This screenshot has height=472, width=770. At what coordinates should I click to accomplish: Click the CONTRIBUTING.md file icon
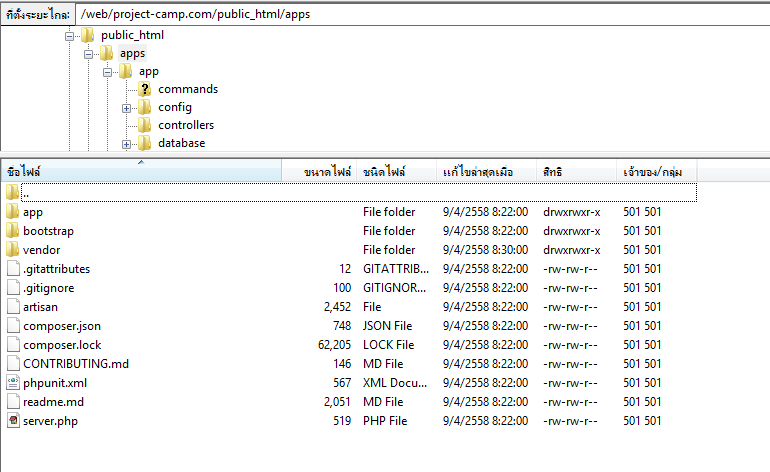[x=14, y=363]
